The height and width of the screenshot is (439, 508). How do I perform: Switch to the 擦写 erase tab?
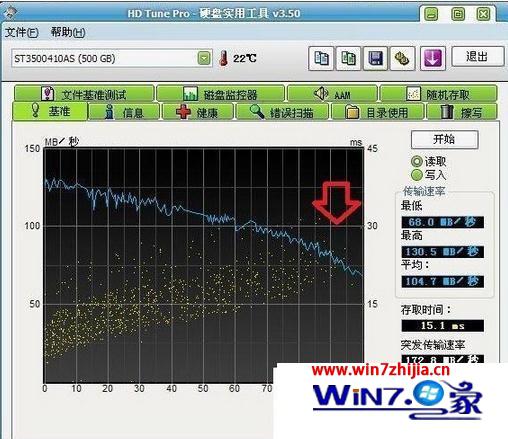[462, 112]
